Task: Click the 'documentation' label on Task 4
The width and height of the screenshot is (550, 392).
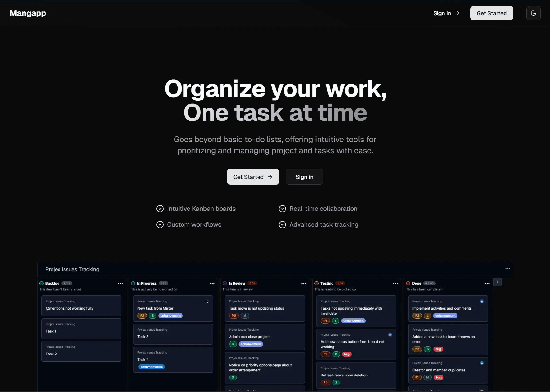Action: pyautogui.click(x=151, y=367)
